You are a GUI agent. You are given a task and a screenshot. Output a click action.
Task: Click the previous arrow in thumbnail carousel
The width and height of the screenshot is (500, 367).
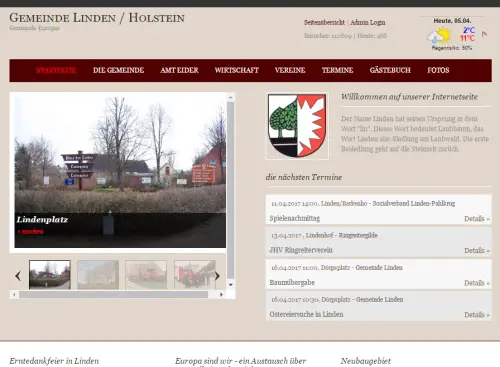18,276
